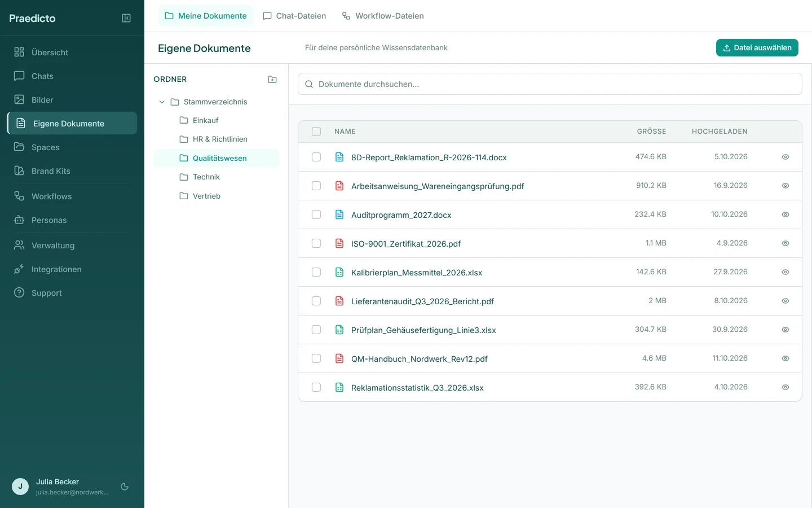The height and width of the screenshot is (508, 812).
Task: Toggle dark mode with the moon icon
Action: 125,487
